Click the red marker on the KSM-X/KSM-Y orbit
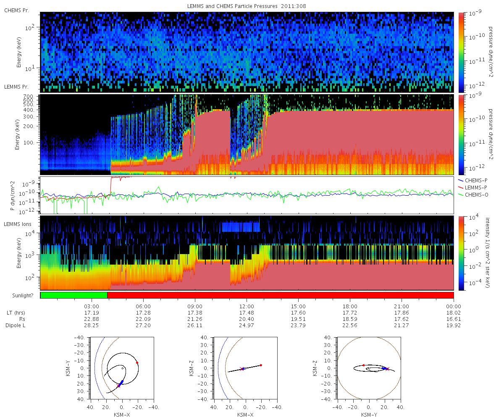The width and height of the screenshot is (504, 420). pyautogui.click(x=137, y=362)
